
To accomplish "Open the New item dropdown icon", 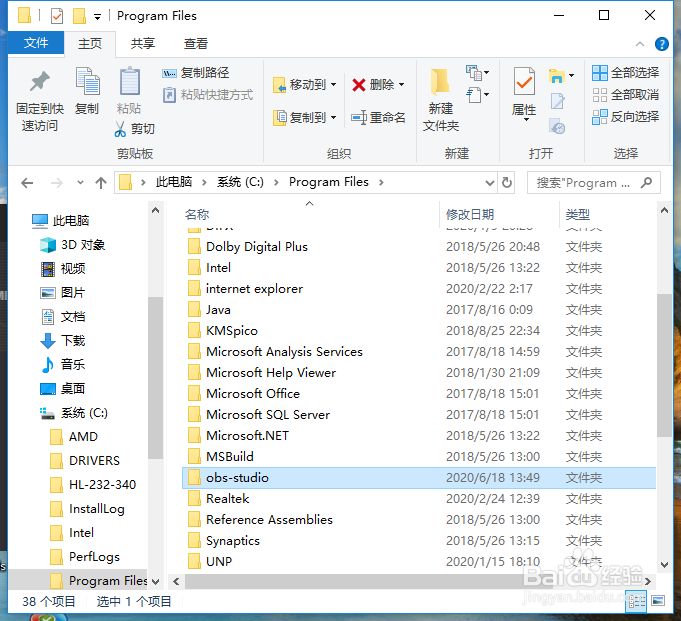I will point(477,73).
